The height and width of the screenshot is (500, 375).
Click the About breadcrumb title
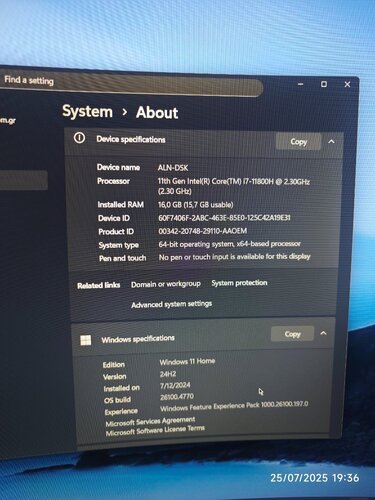click(157, 113)
